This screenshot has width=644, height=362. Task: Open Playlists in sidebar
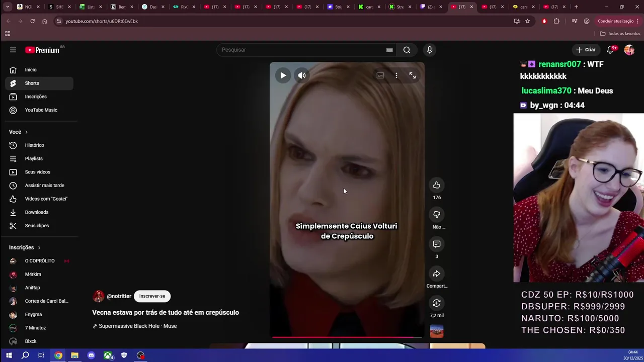pyautogui.click(x=39, y=158)
